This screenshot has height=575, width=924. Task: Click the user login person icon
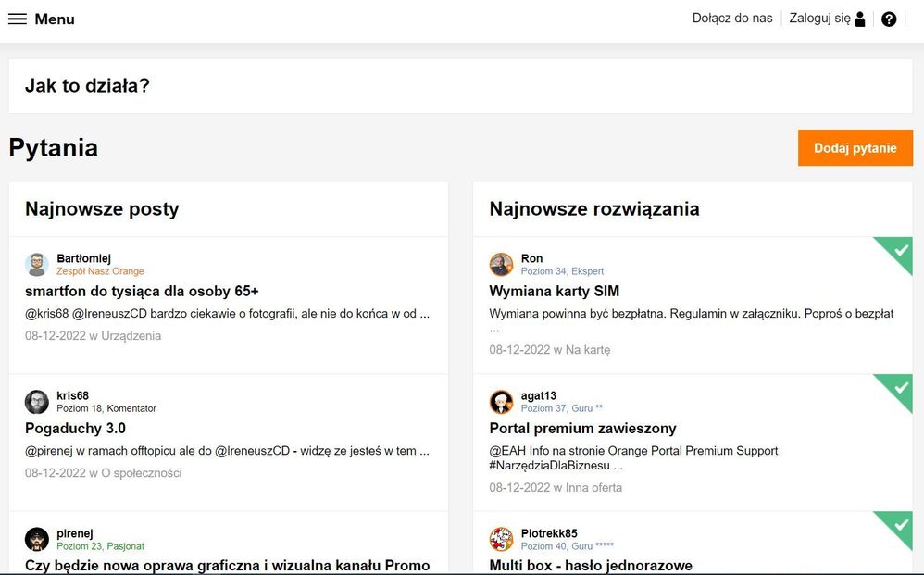(x=860, y=19)
